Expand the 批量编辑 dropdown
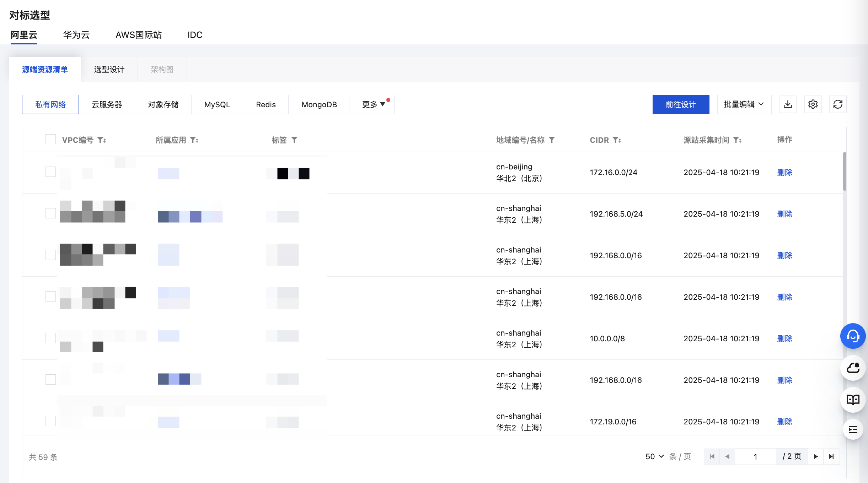This screenshot has height=483, width=868. click(x=744, y=104)
